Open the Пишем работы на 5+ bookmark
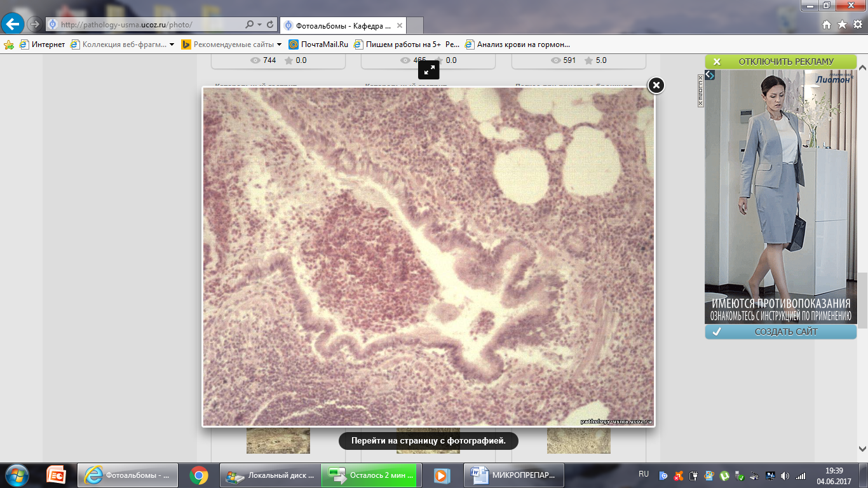The image size is (868, 488). [406, 44]
